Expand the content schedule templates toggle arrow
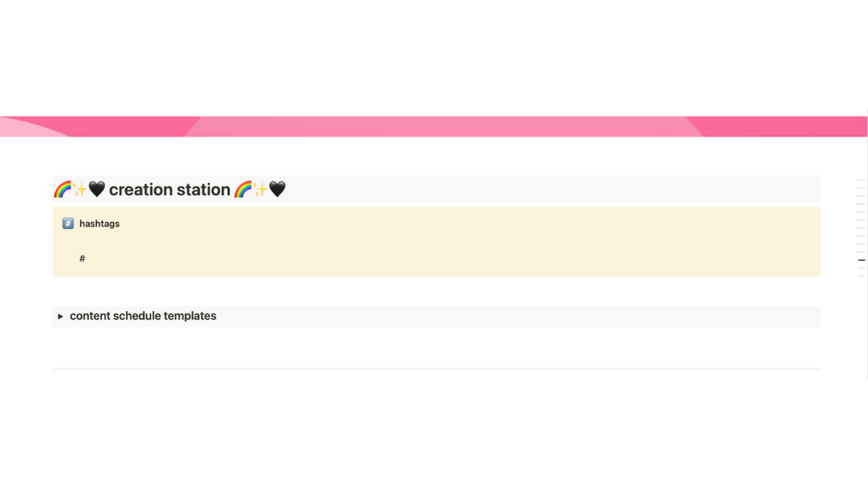 pos(60,317)
